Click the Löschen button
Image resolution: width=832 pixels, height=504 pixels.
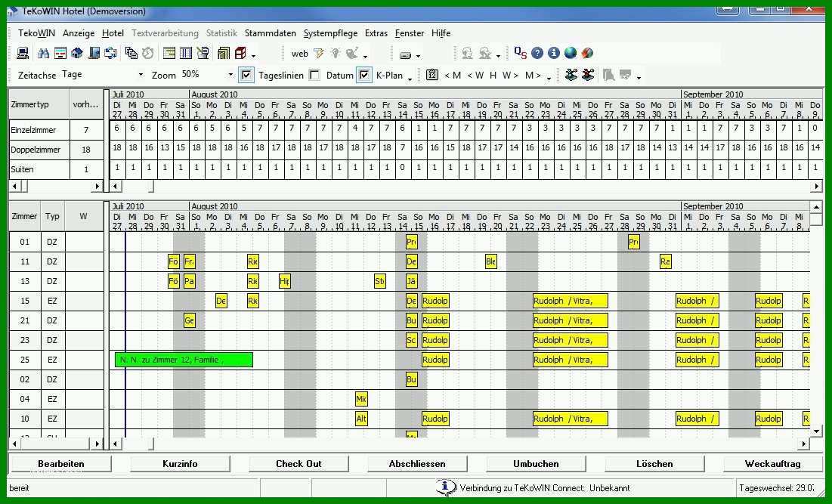(654, 464)
